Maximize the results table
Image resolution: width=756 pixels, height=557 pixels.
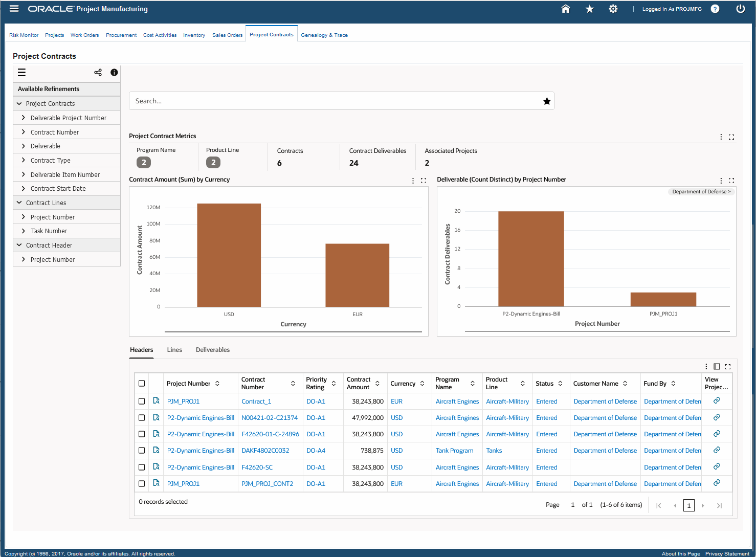coord(728,366)
